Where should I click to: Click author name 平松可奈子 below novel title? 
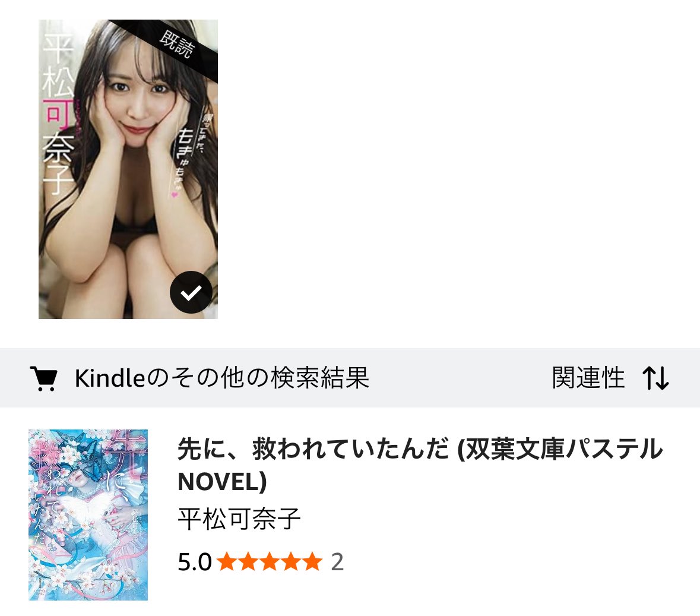click(239, 519)
